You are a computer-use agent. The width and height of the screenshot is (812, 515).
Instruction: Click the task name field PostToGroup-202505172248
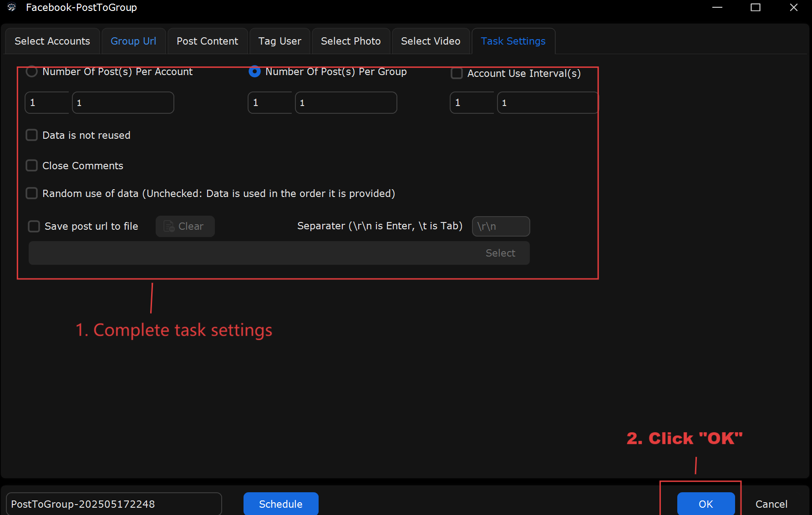(x=114, y=504)
